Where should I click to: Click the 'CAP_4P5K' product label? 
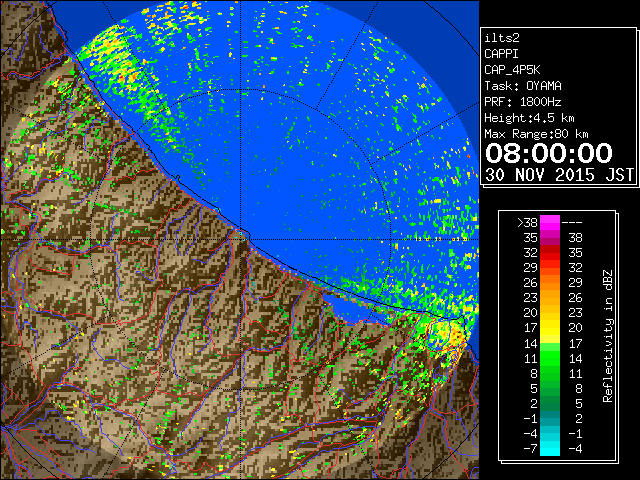pos(512,70)
